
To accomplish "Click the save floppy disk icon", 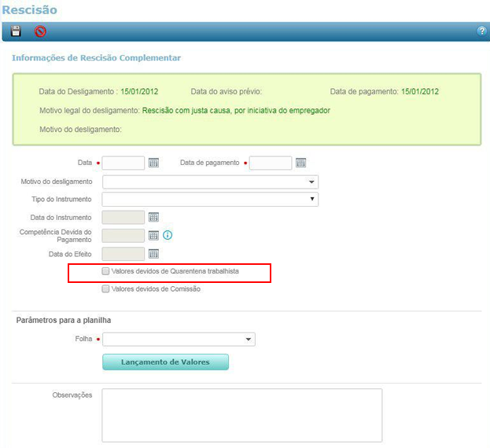I will tap(17, 31).
